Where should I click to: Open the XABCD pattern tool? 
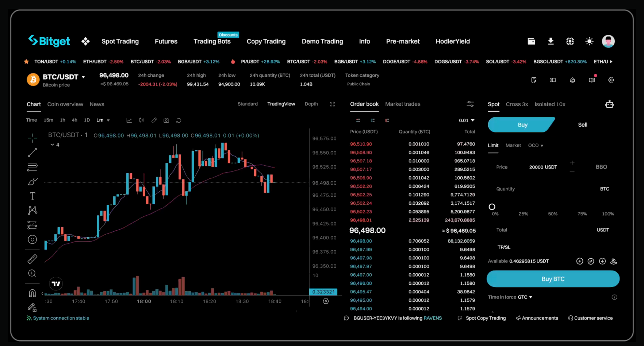click(x=32, y=211)
